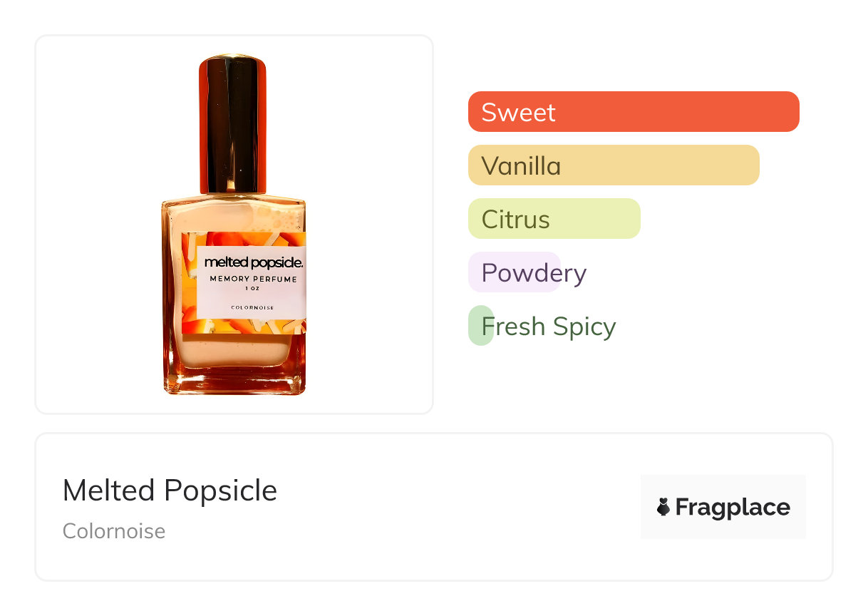Click the gold cap of the perfume bottle
This screenshot has width=868, height=616.
pyautogui.click(x=232, y=121)
